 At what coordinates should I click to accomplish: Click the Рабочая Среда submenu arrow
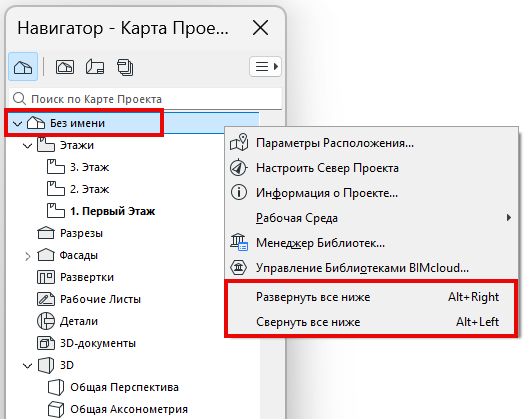point(509,218)
